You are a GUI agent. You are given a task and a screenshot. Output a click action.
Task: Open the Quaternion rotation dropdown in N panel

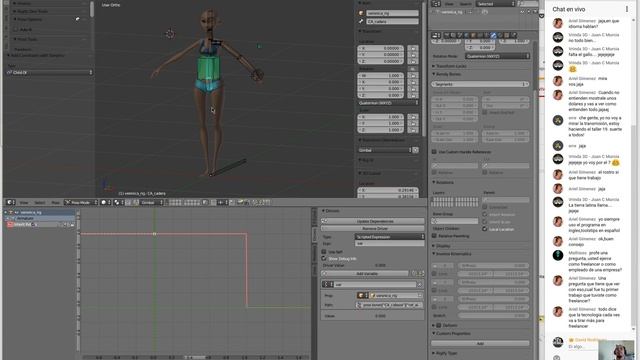[388, 103]
